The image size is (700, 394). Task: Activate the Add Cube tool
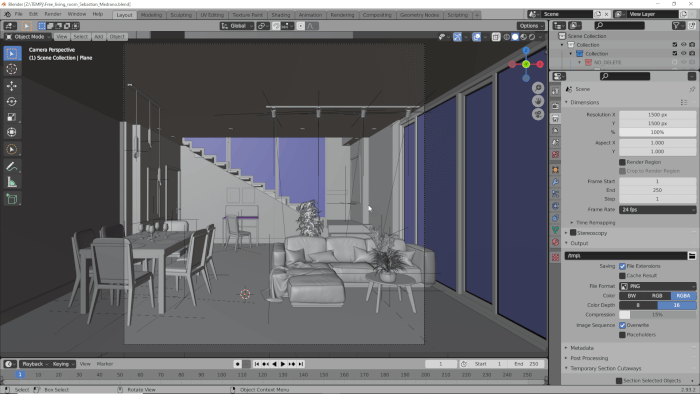[12, 199]
